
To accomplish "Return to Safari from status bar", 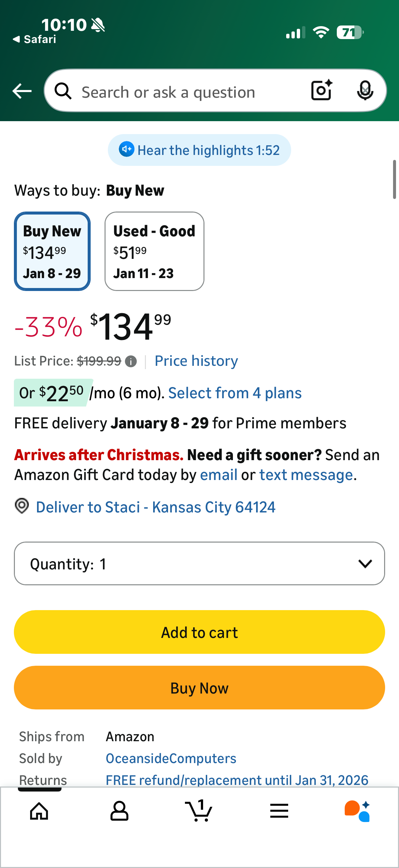I will click(34, 39).
